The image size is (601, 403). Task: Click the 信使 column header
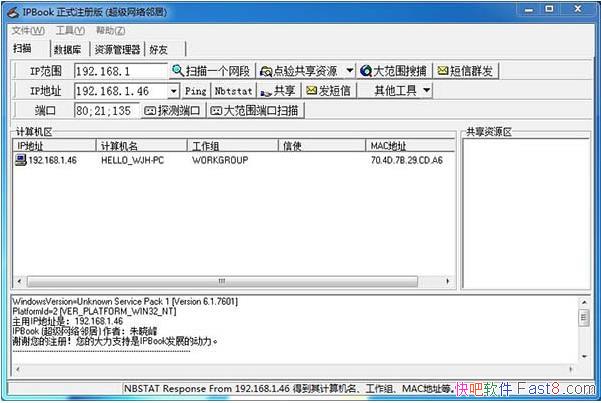pos(322,146)
